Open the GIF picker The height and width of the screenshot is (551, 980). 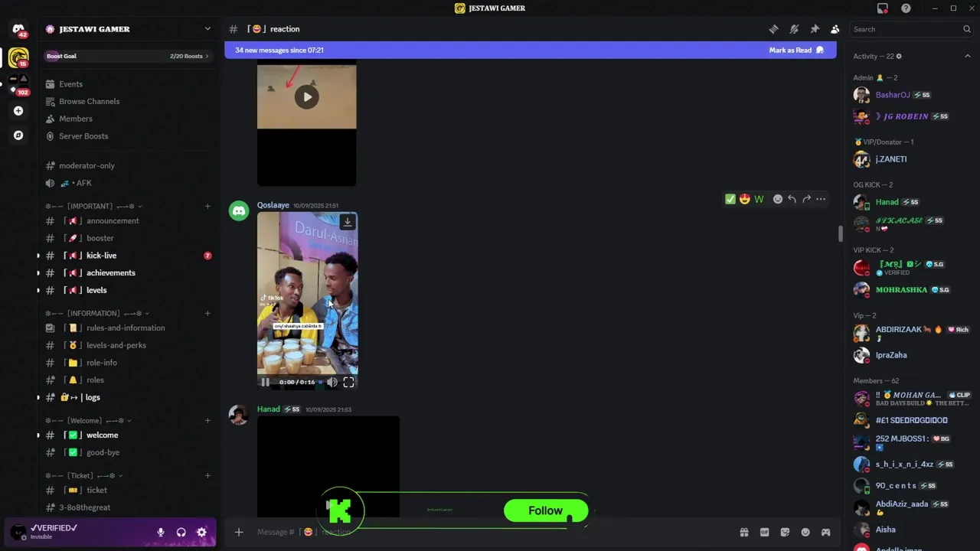764,532
